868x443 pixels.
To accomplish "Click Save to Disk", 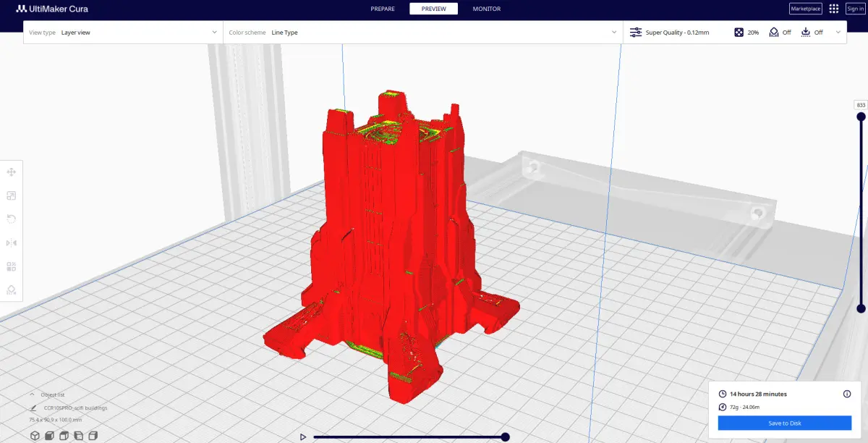I will (785, 423).
